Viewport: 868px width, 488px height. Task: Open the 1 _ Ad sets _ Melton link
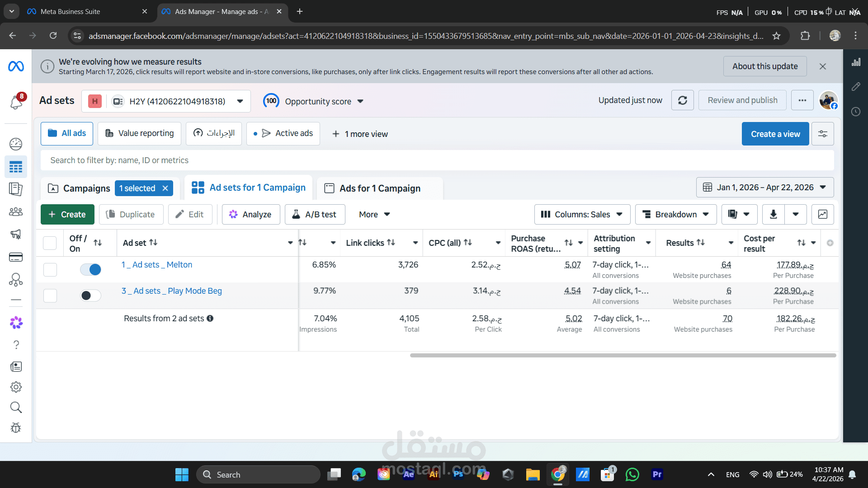point(157,265)
